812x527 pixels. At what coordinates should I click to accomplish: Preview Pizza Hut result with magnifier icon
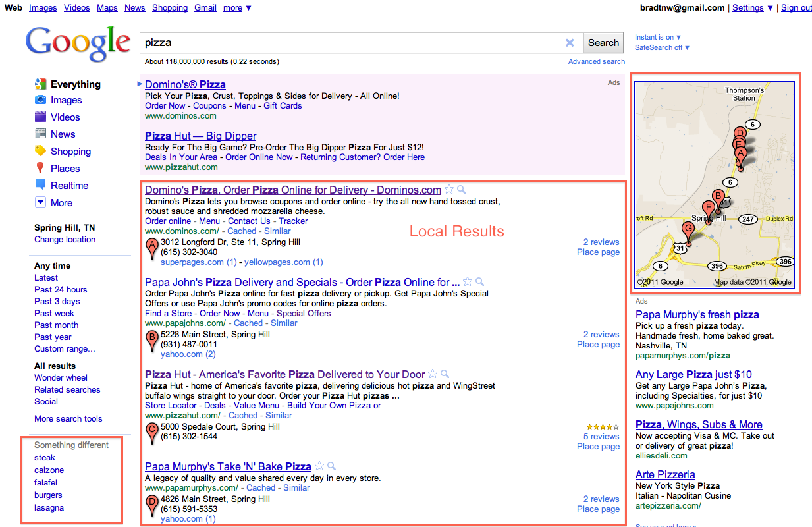pyautogui.click(x=446, y=374)
